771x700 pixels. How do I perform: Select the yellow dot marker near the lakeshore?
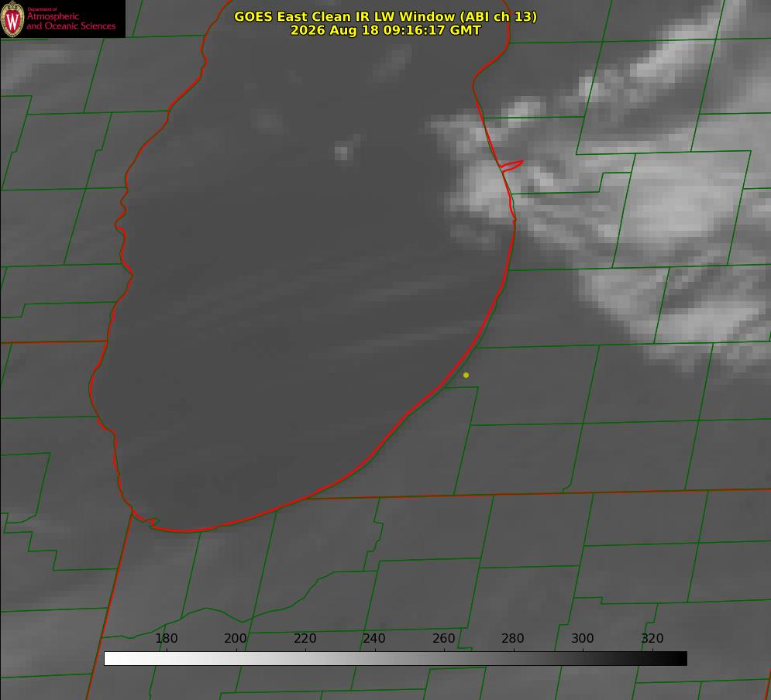[x=466, y=375]
